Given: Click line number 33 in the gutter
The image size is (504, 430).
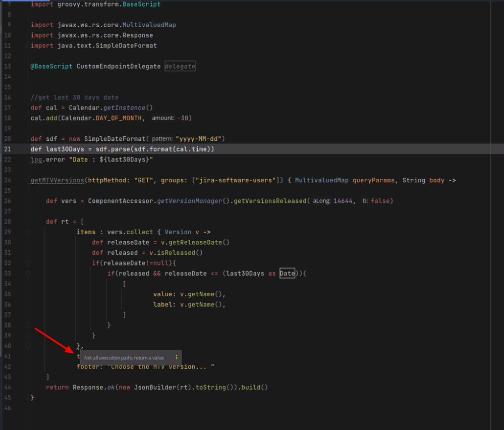Looking at the screenshot, I should (8, 273).
